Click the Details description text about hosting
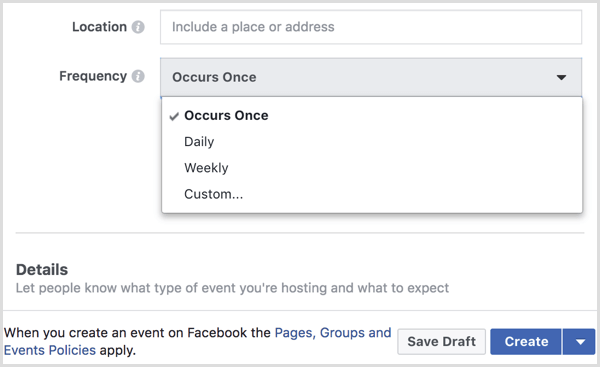This screenshot has height=367, width=600. 232,288
